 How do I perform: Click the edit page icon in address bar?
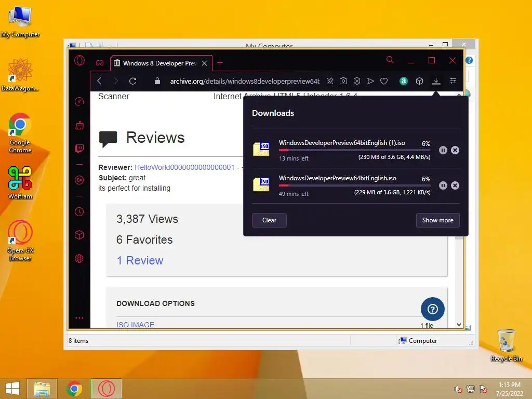point(330,81)
